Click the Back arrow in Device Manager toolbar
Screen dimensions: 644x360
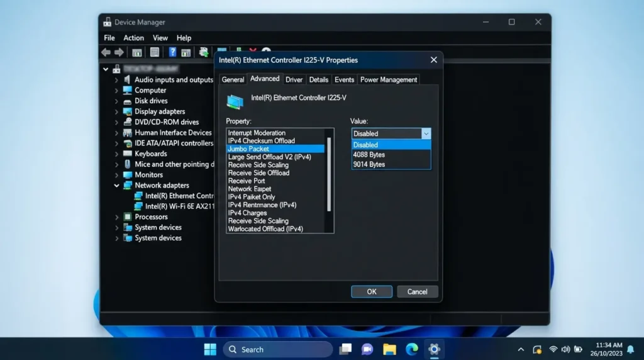pos(106,52)
